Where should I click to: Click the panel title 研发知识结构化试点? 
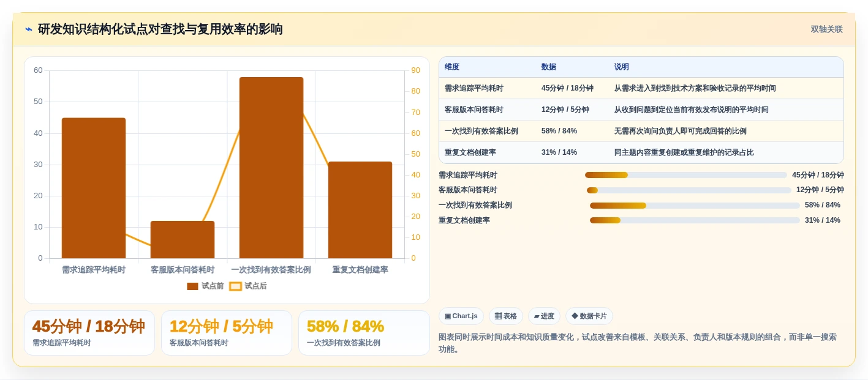tap(160, 29)
